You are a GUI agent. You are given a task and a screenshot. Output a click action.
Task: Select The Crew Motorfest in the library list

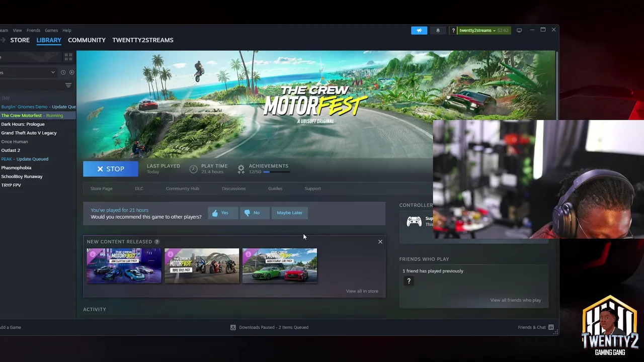tap(38, 116)
